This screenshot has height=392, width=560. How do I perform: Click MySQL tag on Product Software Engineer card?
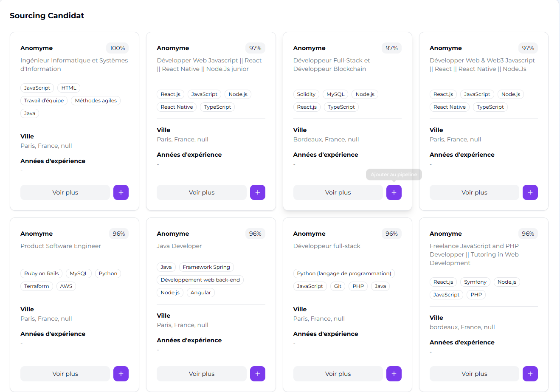click(x=79, y=274)
